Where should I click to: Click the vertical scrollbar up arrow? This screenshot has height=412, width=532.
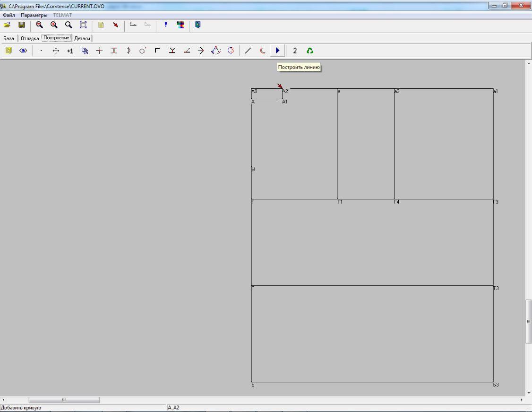[x=529, y=63]
